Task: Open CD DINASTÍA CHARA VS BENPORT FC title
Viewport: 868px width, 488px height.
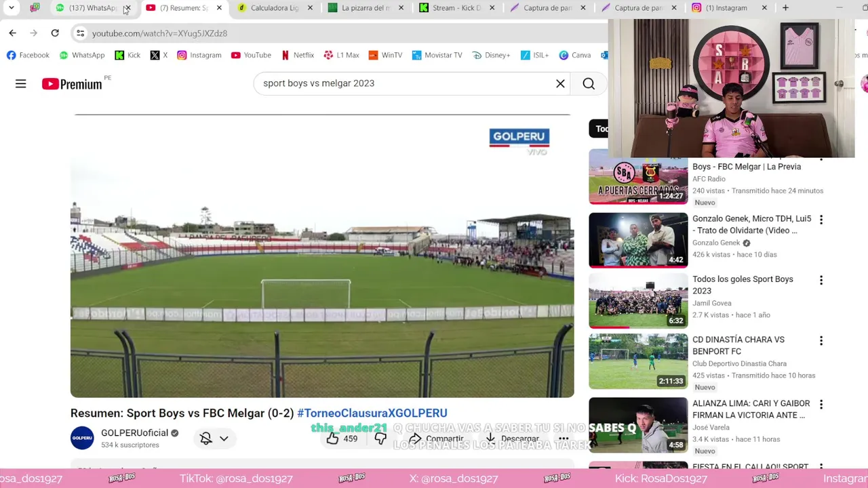Action: click(738, 345)
